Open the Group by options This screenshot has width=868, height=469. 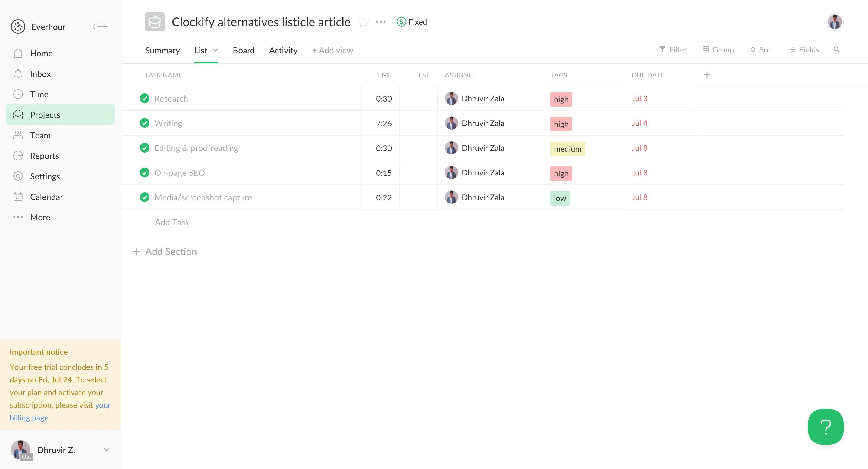tap(718, 50)
